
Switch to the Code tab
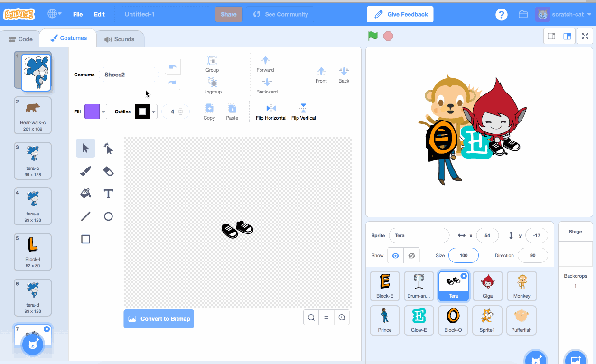coord(20,39)
